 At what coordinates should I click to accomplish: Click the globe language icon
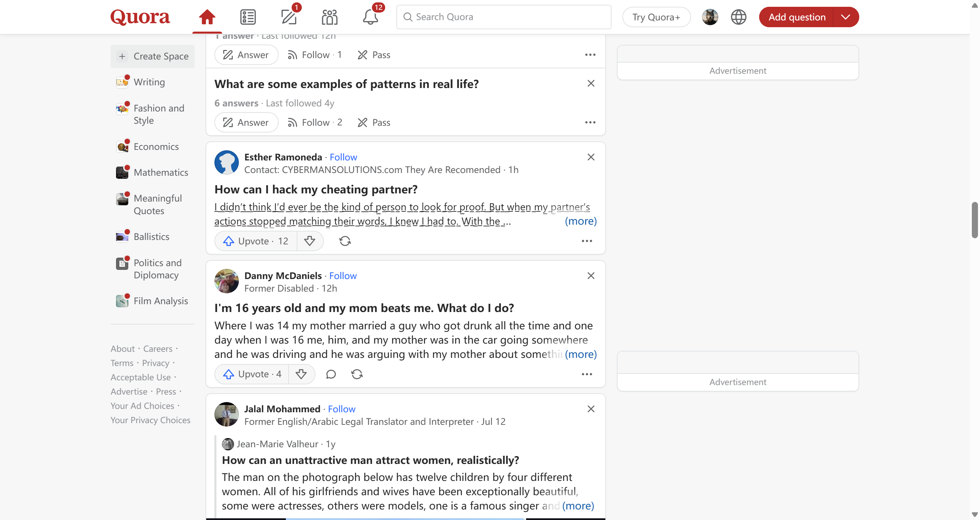pos(738,17)
